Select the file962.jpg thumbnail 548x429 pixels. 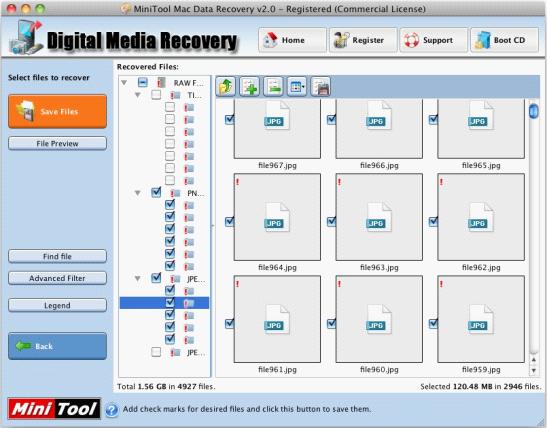481,217
